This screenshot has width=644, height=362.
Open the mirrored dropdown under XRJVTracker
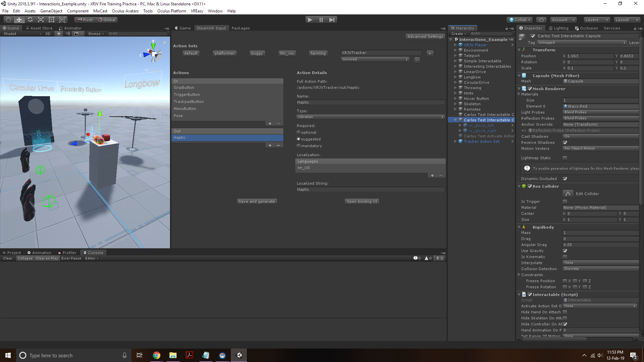coord(375,59)
